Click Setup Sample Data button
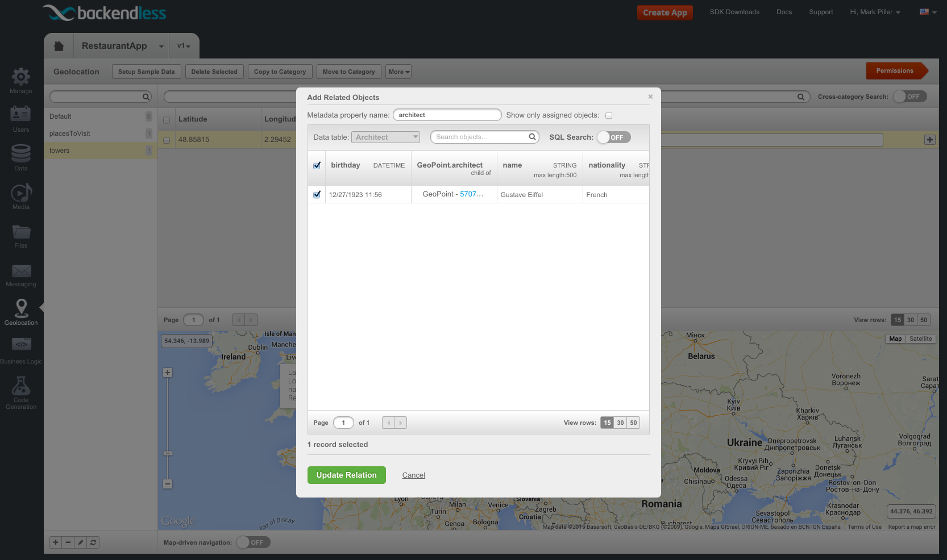The image size is (947, 560). click(x=147, y=72)
